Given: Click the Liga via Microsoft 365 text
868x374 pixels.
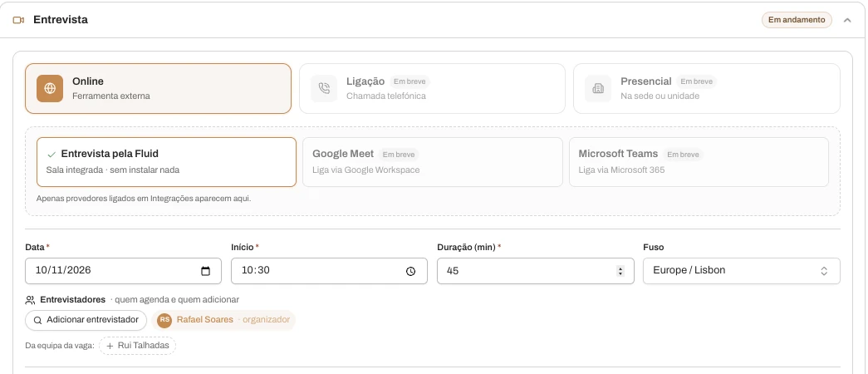Looking at the screenshot, I should click(x=621, y=170).
